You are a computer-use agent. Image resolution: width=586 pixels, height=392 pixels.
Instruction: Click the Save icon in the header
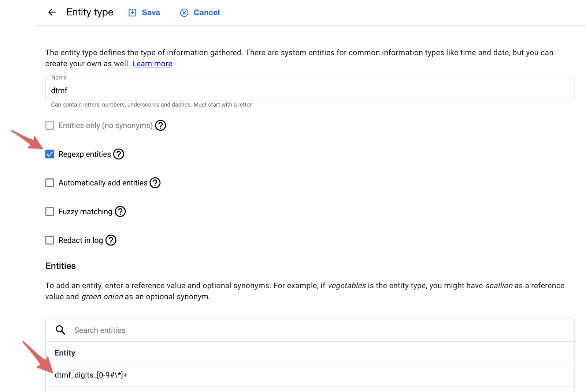pyautogui.click(x=132, y=13)
